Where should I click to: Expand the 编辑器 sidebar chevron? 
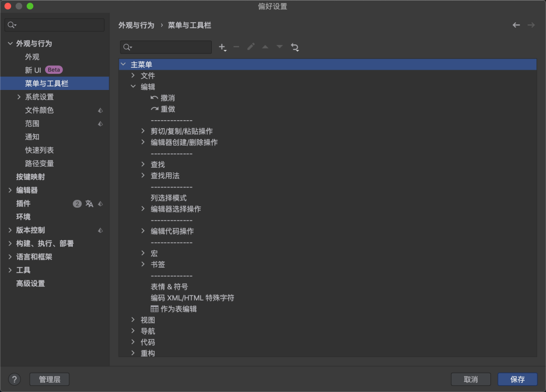10,190
